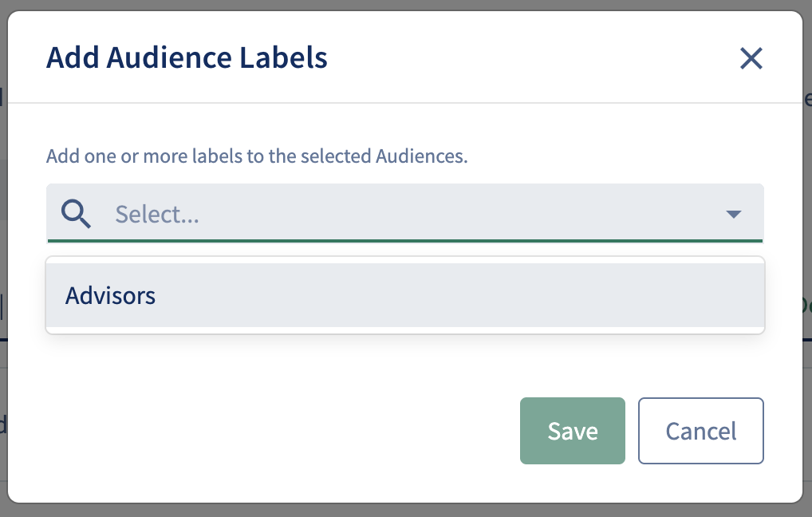Close the Add Audience Labels dialog
This screenshot has height=517, width=812.
coord(751,58)
